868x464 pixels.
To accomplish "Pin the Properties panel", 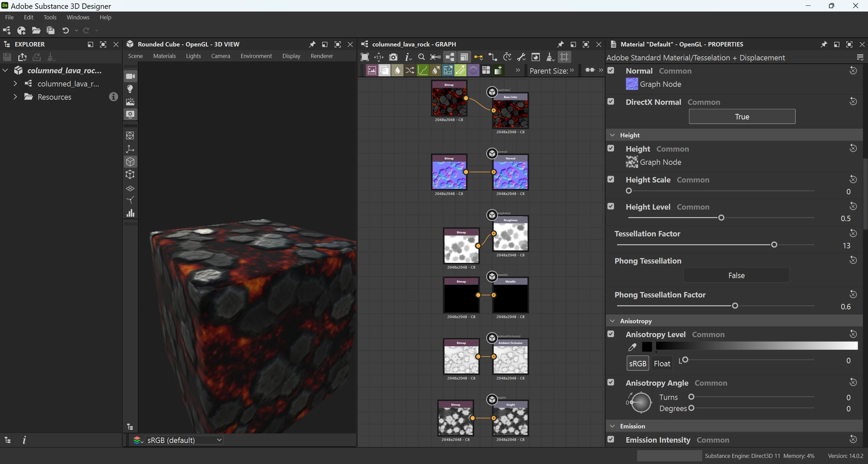I will [824, 44].
